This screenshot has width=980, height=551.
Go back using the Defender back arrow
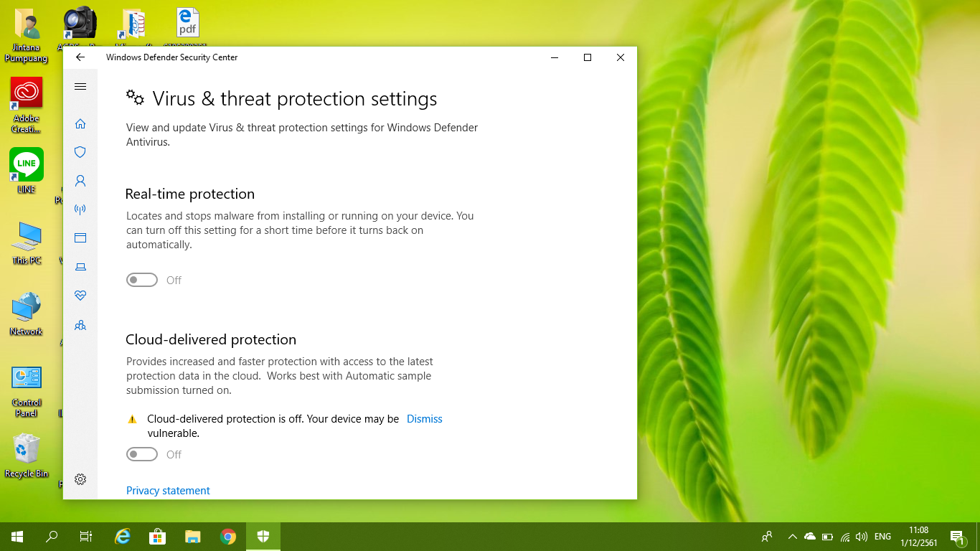[80, 57]
